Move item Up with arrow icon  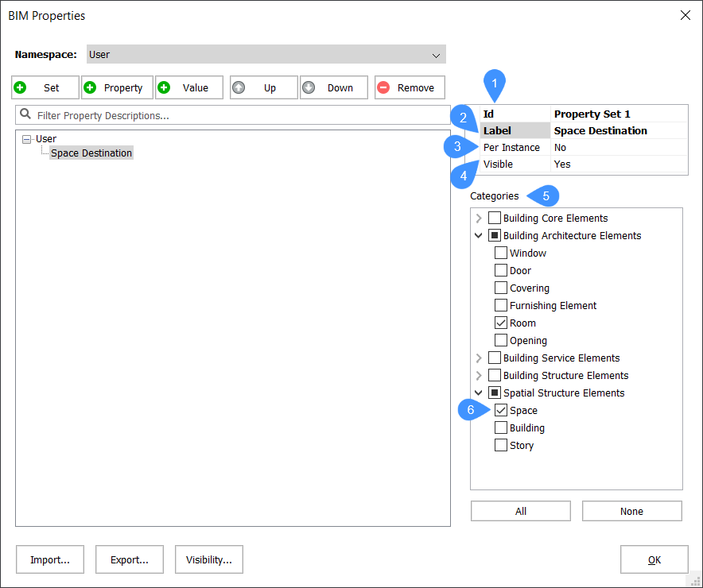click(x=239, y=87)
